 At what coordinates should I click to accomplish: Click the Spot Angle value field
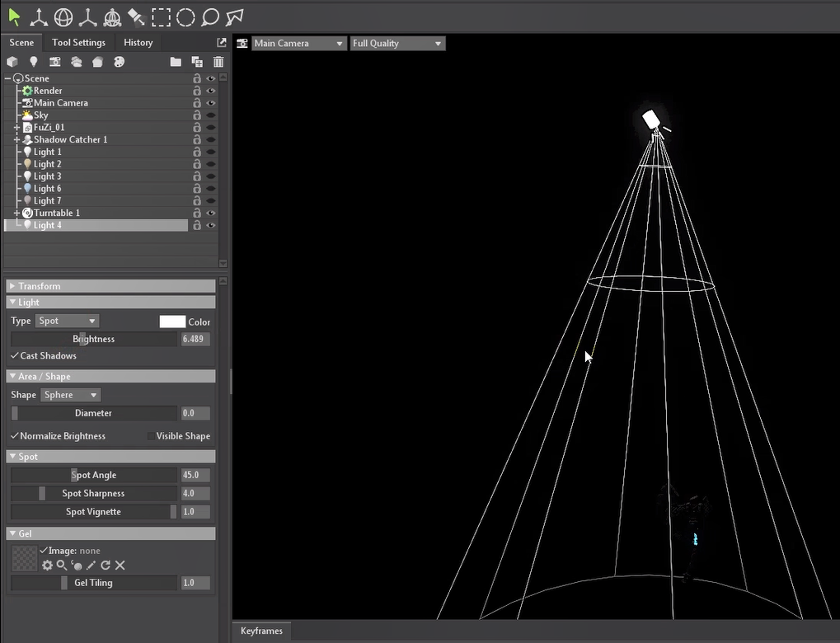coord(195,476)
